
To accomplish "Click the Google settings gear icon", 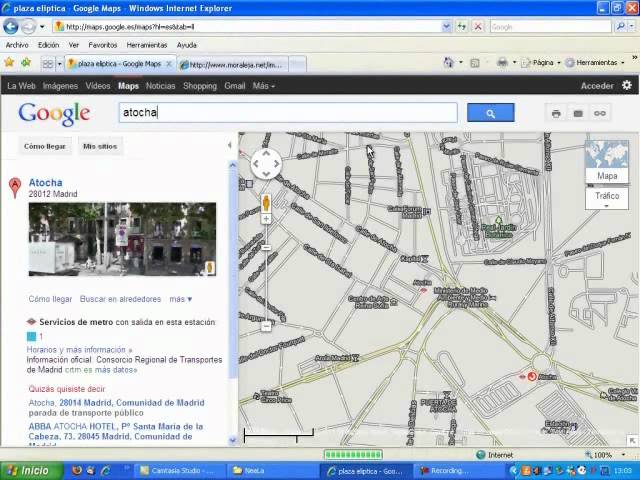I will 627,85.
